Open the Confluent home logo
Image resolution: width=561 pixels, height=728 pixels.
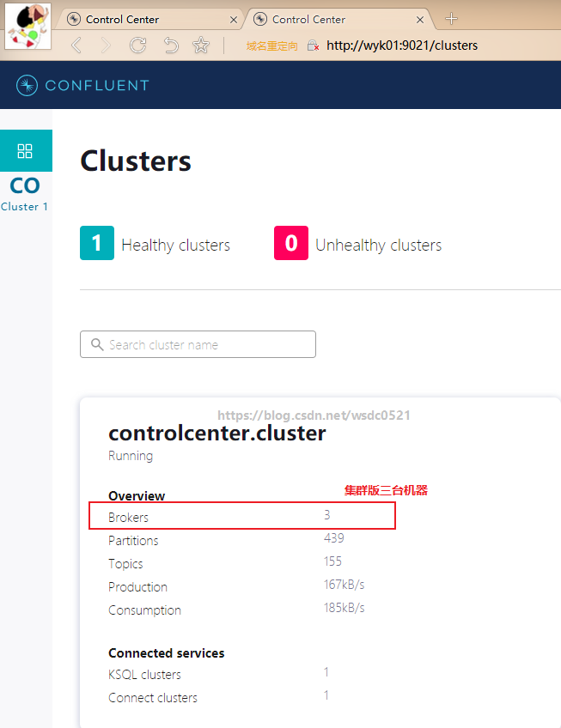pyautogui.click(x=82, y=85)
